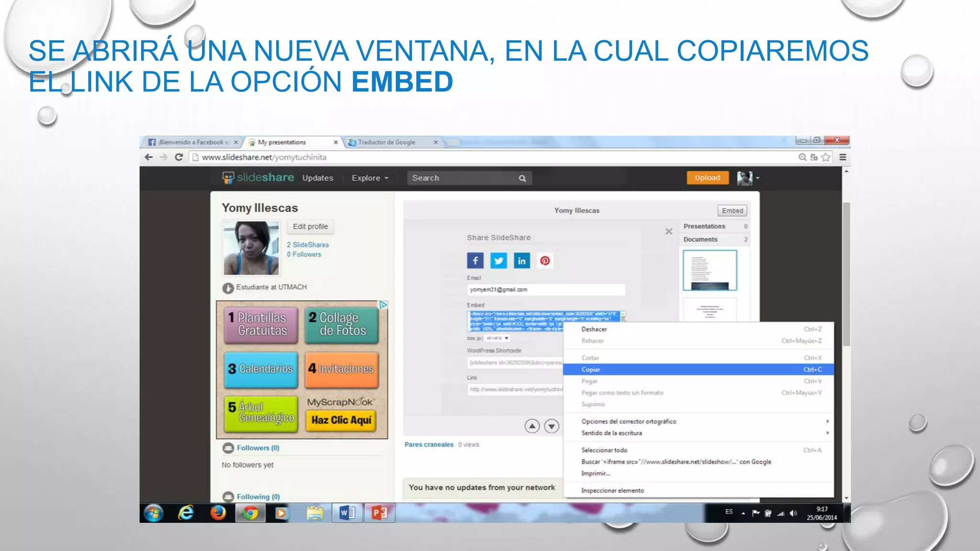Click the browser back arrow
The width and height of the screenshot is (980, 551).
point(149,157)
